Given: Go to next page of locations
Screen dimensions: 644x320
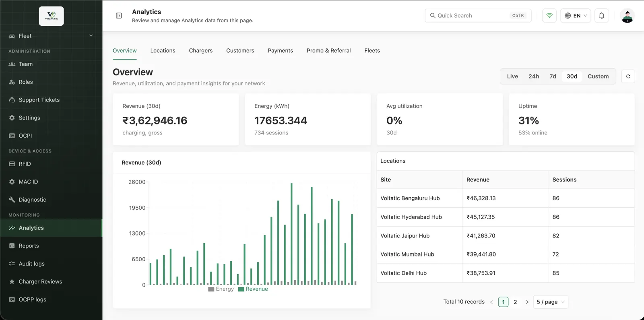Looking at the screenshot, I should [x=527, y=302].
